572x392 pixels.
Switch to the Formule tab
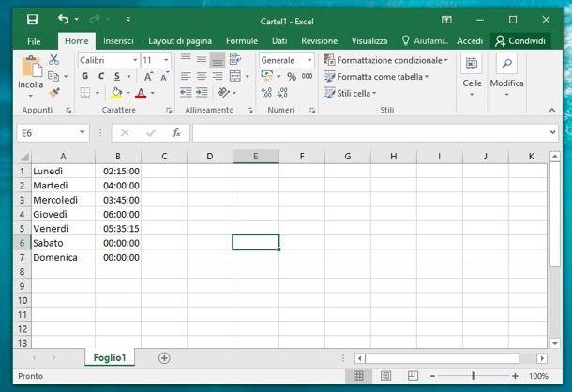(241, 41)
